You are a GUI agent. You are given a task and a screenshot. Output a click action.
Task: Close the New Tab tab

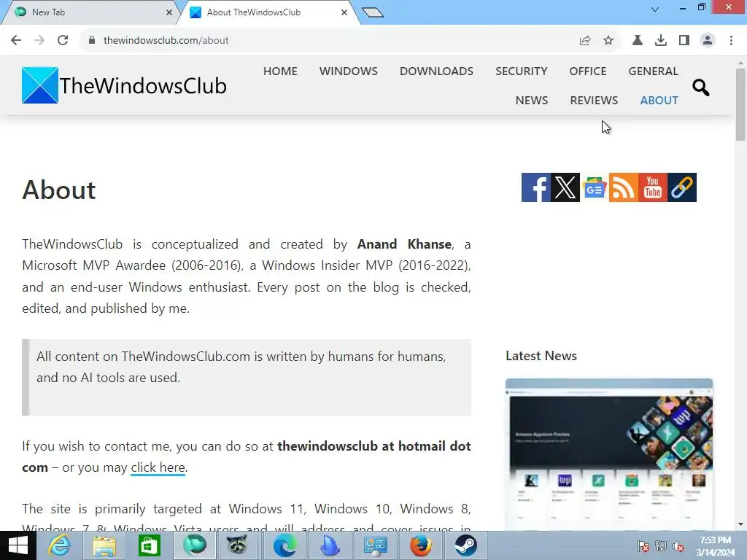coord(169,12)
